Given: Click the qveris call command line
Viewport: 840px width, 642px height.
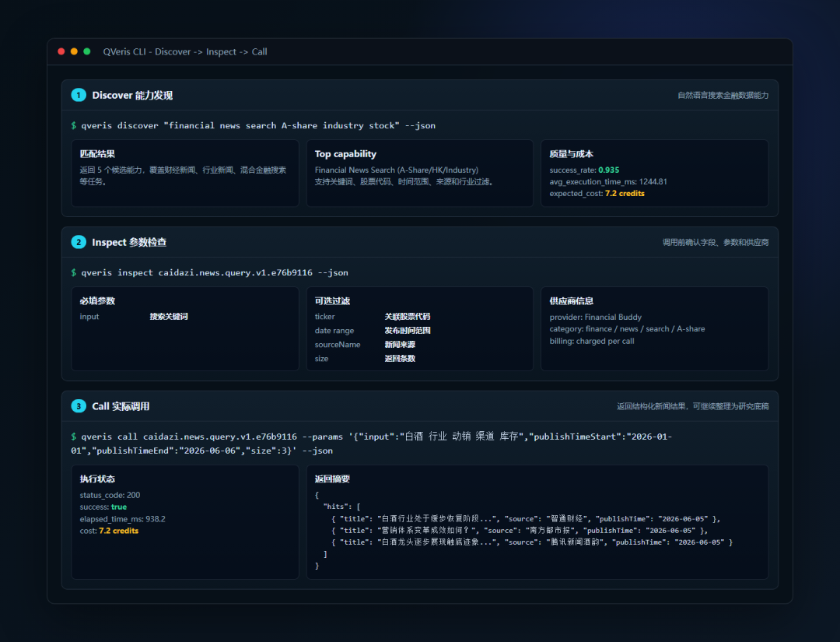Looking at the screenshot, I should (372, 444).
